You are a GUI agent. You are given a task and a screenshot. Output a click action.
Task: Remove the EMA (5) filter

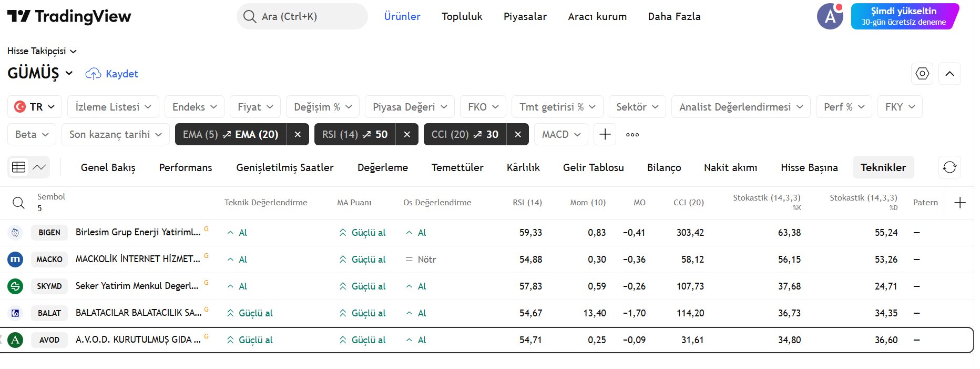298,134
